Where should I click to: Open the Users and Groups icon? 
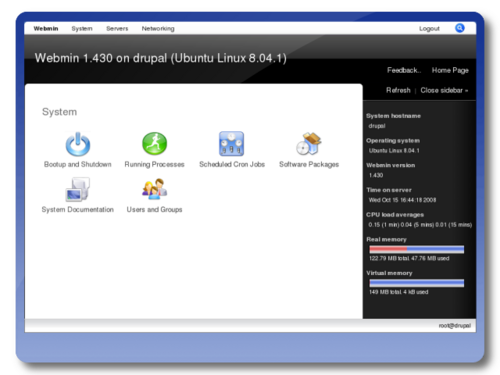[x=154, y=189]
